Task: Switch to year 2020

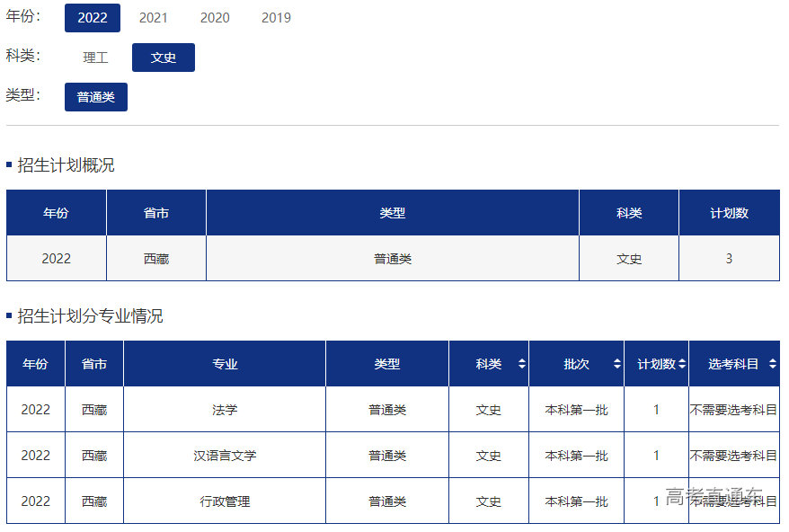Action: tap(215, 18)
